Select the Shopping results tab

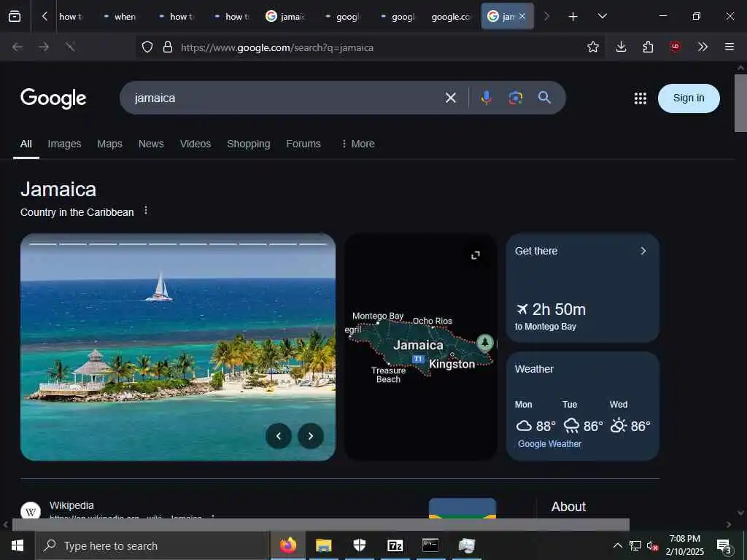248,144
